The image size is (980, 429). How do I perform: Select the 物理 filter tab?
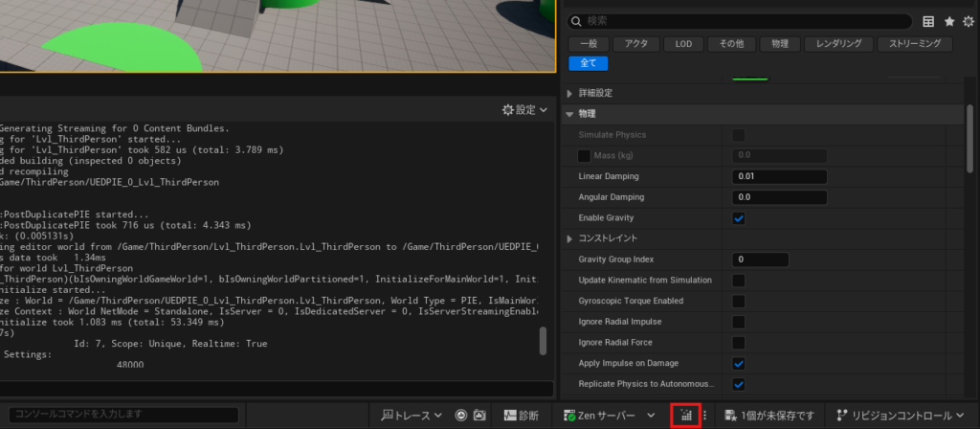click(780, 44)
